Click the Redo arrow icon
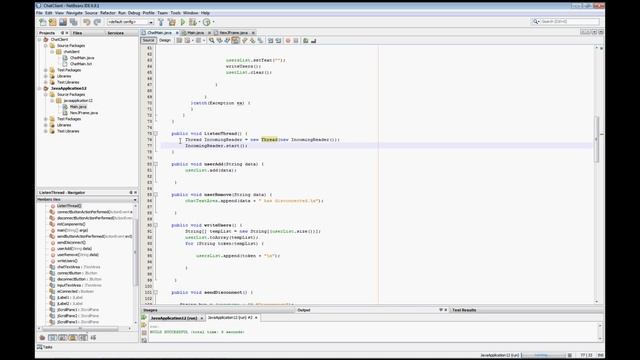The height and width of the screenshot is (360, 640). 97,22
